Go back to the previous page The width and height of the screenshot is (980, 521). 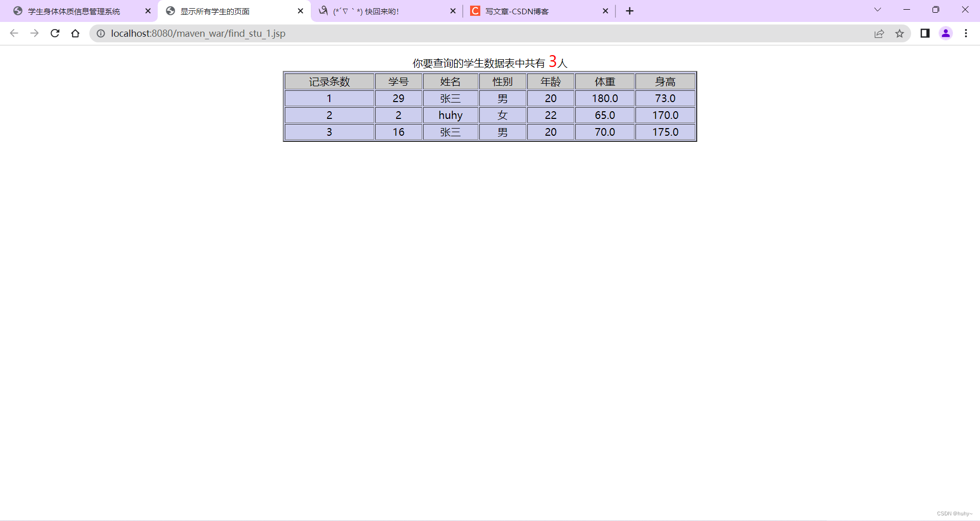[x=14, y=33]
